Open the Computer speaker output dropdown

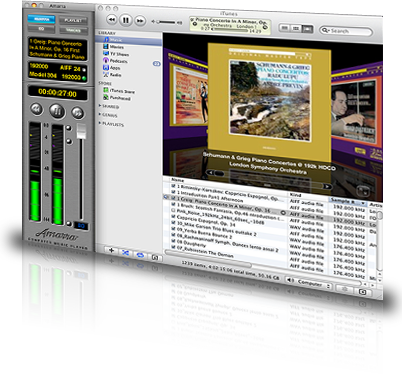tap(309, 283)
